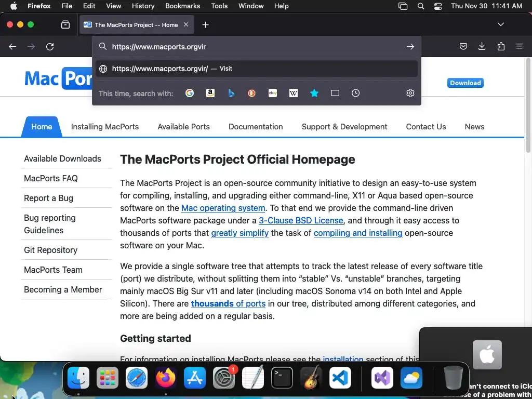532x399 pixels.
Task: Search this time with eBay
Action: coord(272,93)
